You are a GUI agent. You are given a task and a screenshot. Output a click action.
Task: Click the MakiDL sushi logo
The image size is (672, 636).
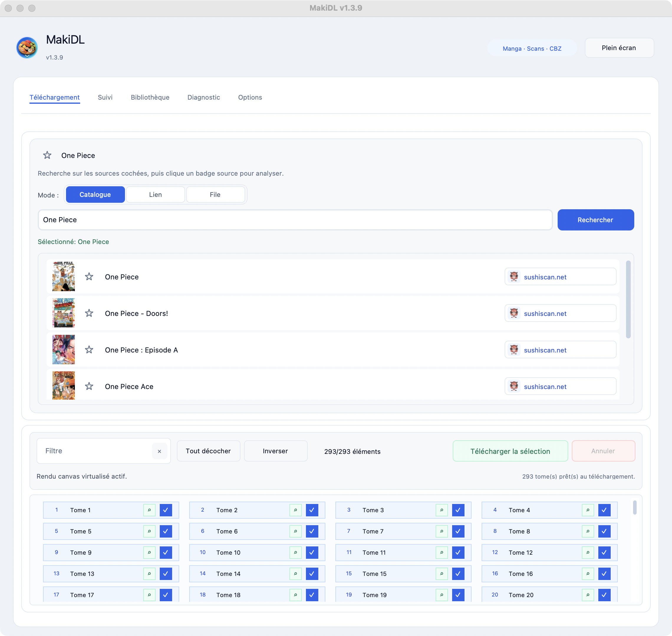(x=27, y=48)
